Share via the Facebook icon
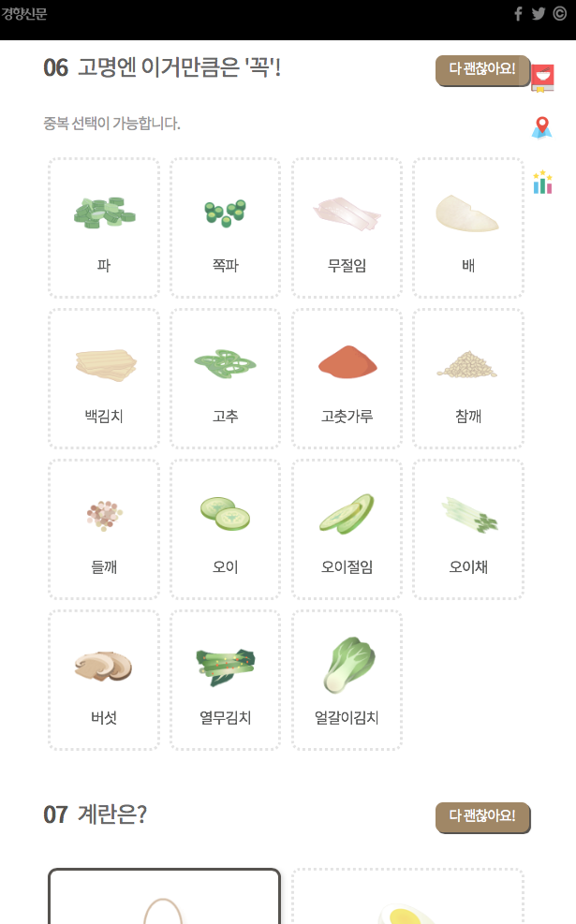Viewport: 576px width, 924px height. 517,13
